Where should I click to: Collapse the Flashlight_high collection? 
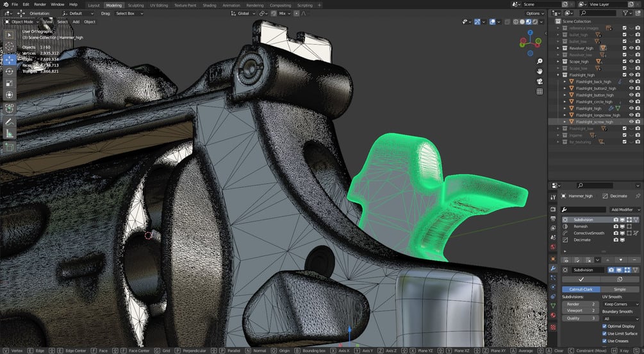point(557,75)
